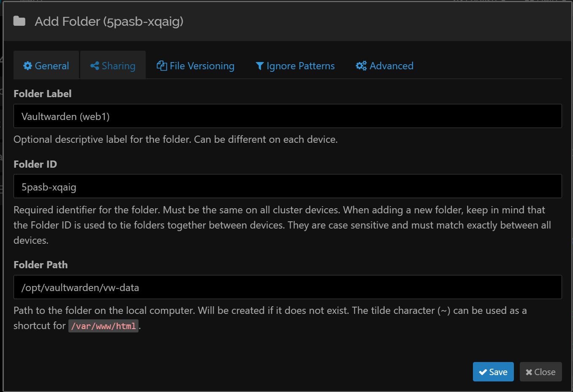Switch to the General tab

pos(46,66)
